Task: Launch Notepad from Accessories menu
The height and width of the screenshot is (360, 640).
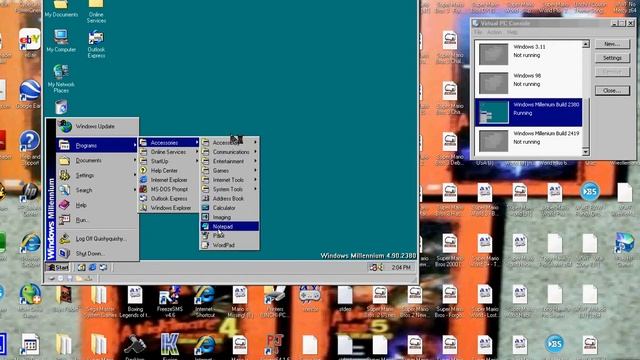Action: (x=229, y=227)
